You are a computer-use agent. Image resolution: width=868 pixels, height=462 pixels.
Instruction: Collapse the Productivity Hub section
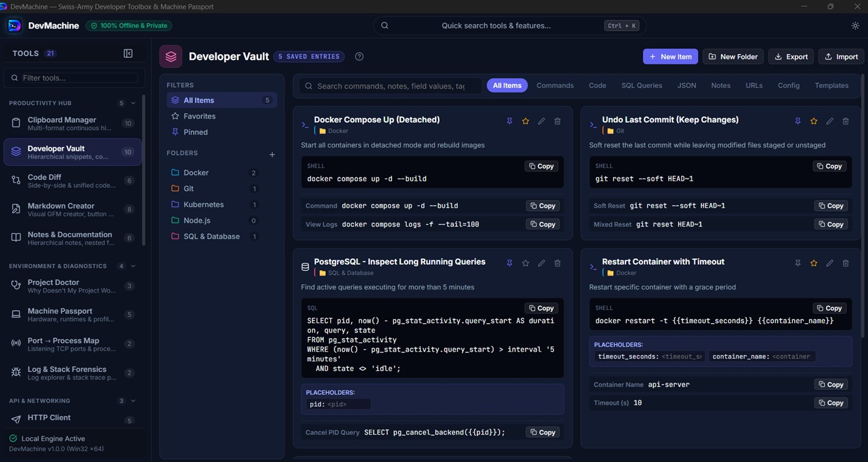133,103
